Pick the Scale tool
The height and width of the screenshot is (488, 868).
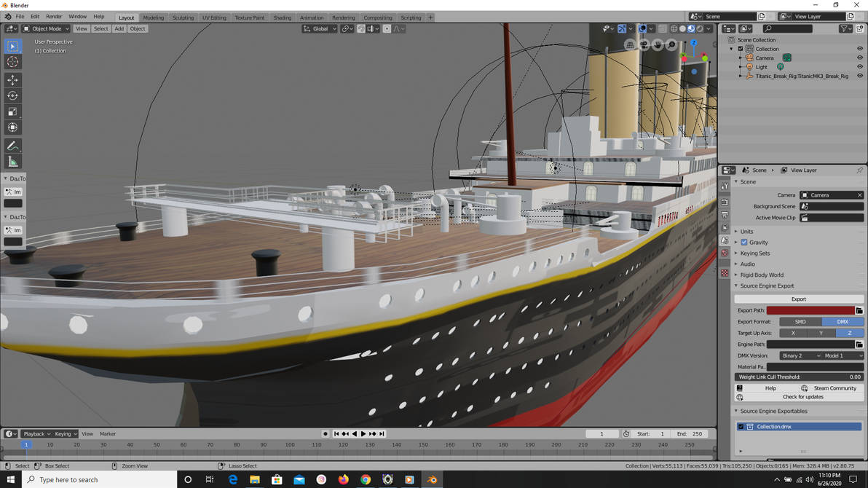(12, 111)
